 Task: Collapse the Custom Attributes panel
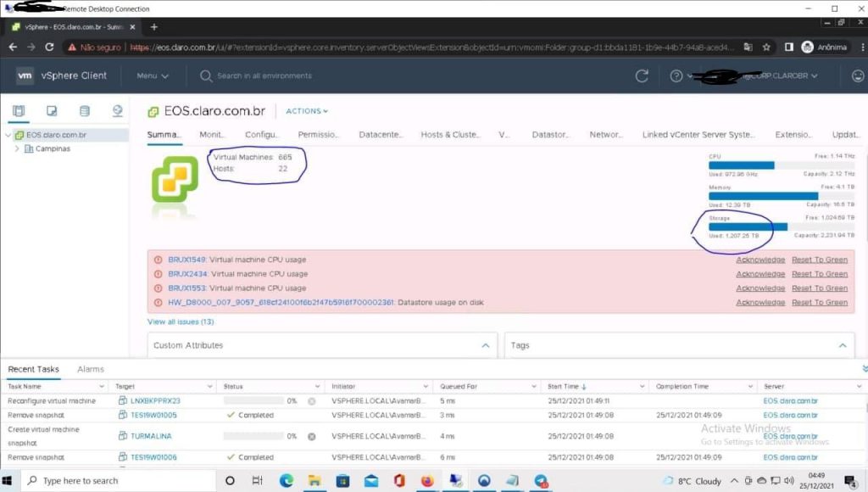(486, 346)
